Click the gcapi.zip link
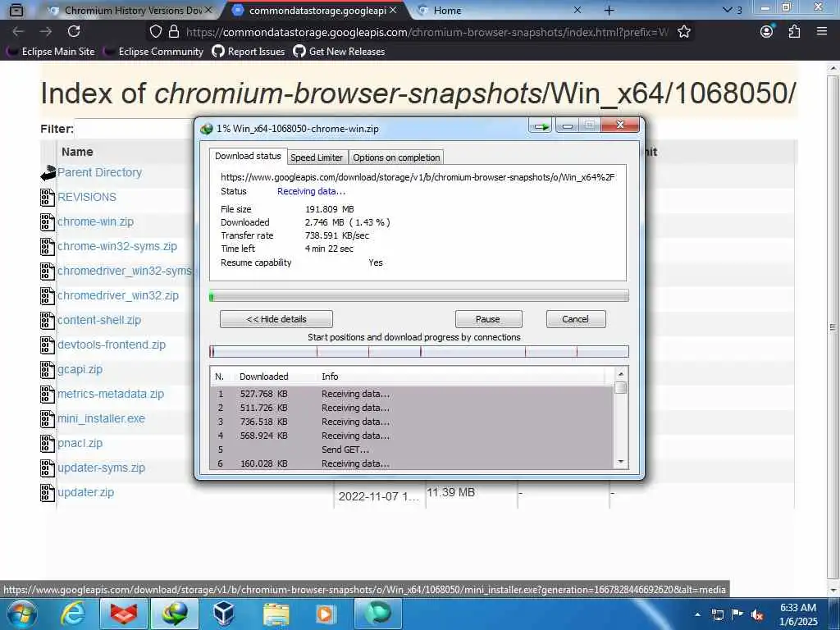This screenshot has width=840, height=630. pyautogui.click(x=80, y=370)
